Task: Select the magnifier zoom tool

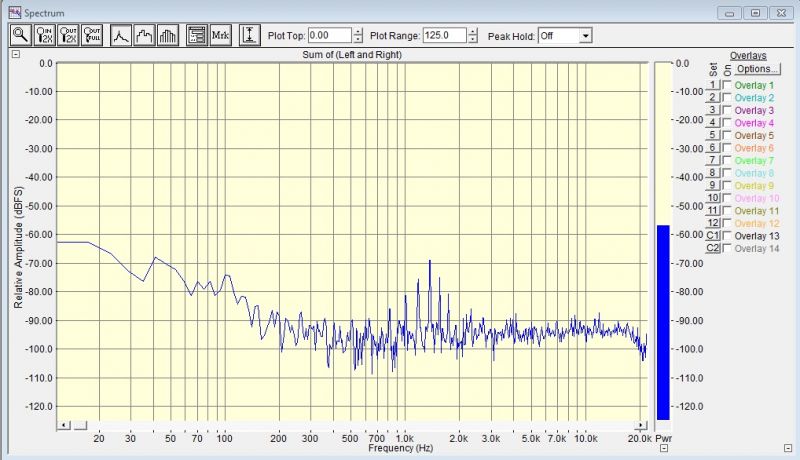Action: point(21,35)
